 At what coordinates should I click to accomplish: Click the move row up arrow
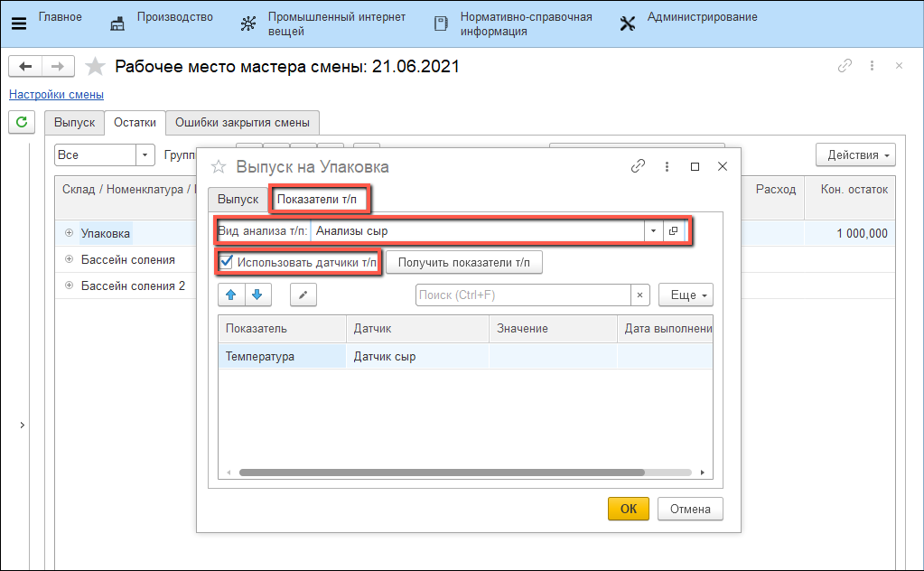click(x=229, y=295)
